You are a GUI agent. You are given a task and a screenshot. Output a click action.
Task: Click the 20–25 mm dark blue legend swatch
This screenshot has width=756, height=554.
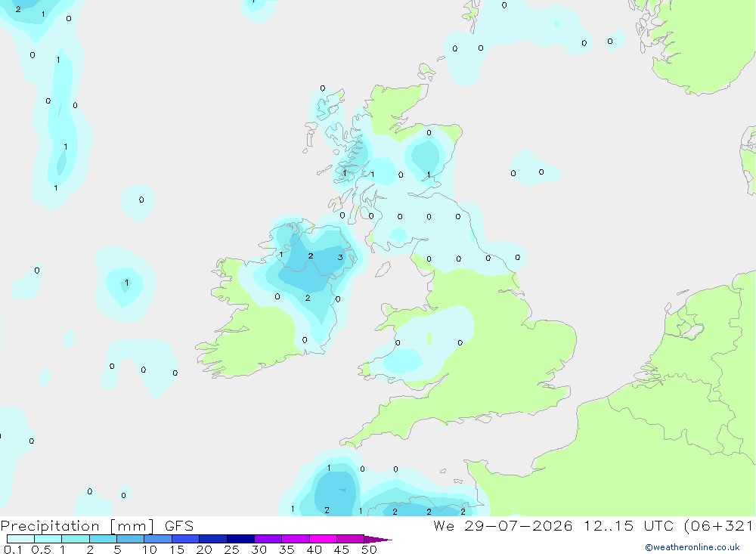coord(212,539)
